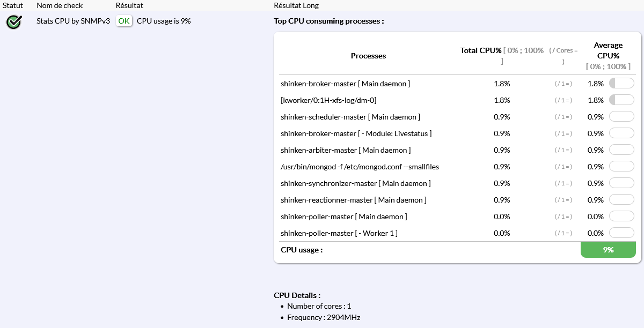Image resolution: width=644 pixels, height=328 pixels.
Task: Click the Number of cores detail line
Action: (319, 306)
